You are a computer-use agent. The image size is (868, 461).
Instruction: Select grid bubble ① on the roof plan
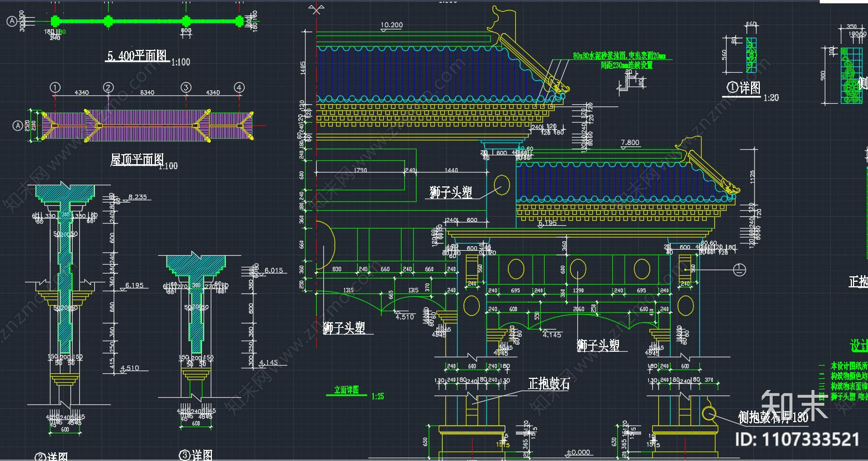coord(55,87)
